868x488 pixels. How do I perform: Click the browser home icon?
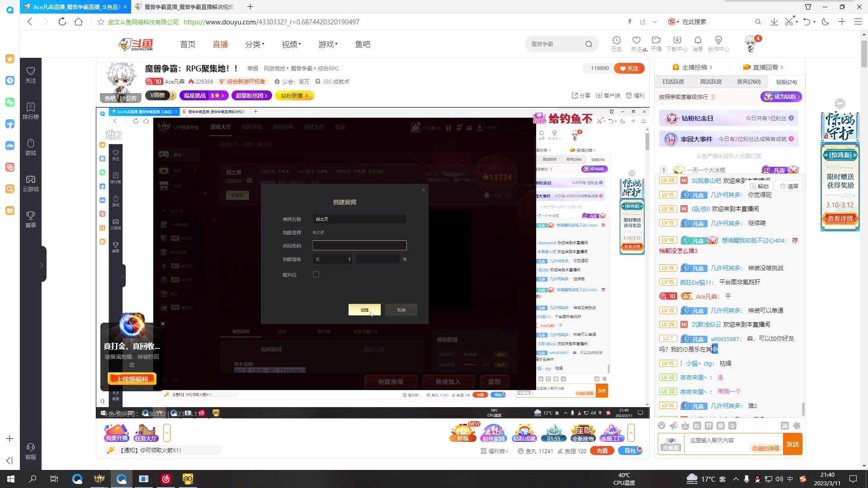78,22
